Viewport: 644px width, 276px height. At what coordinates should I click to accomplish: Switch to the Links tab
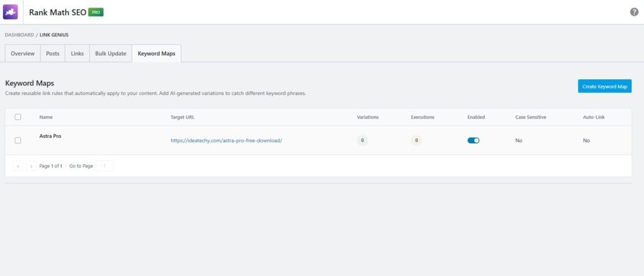point(77,54)
